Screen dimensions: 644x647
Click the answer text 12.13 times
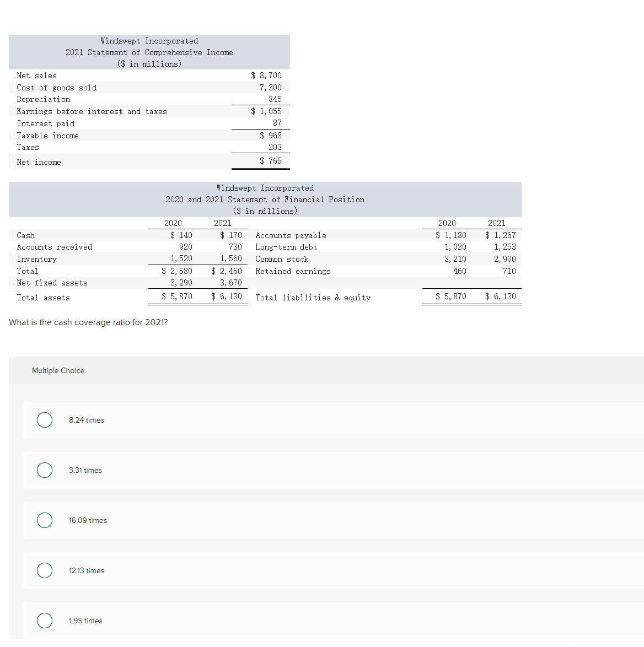click(87, 570)
